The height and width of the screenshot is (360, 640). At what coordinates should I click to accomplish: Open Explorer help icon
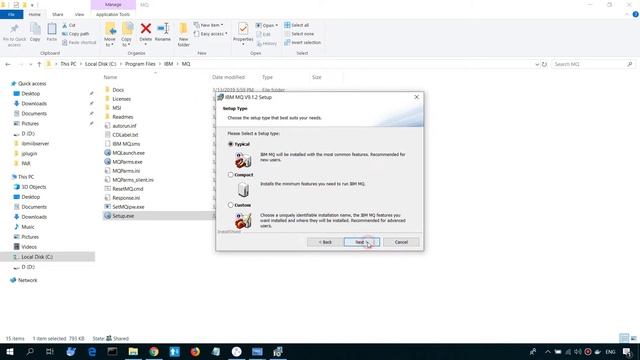pyautogui.click(x=635, y=14)
